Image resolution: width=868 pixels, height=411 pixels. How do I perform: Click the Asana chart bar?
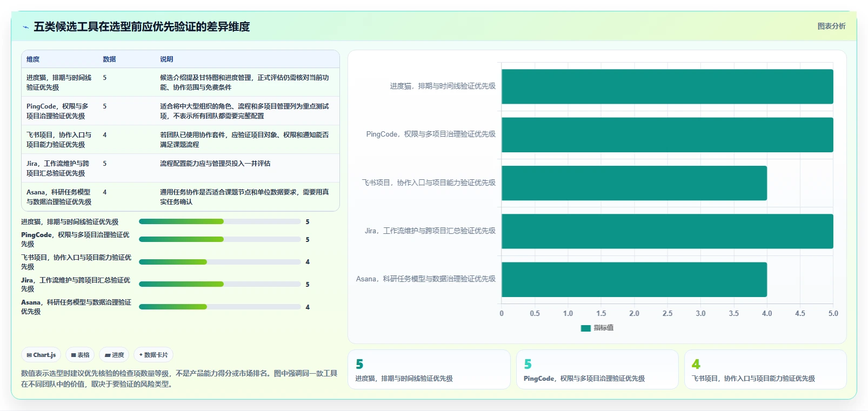tap(635, 280)
